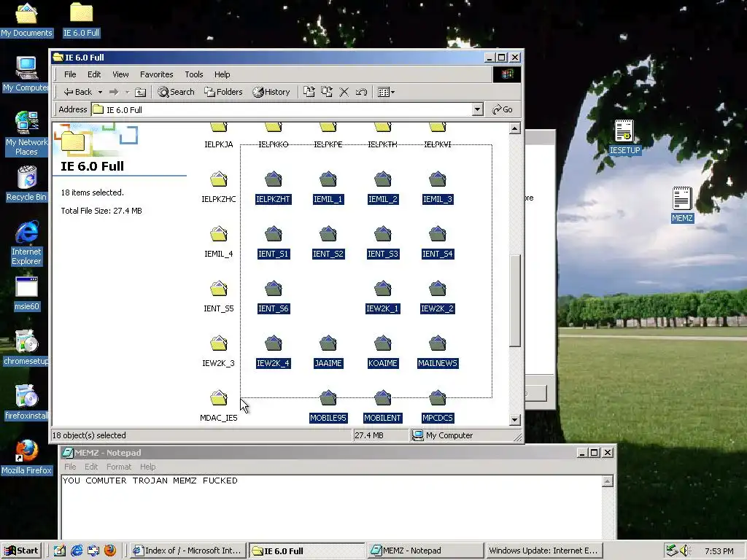Click the Explorer scrollbar down arrow

click(x=514, y=419)
